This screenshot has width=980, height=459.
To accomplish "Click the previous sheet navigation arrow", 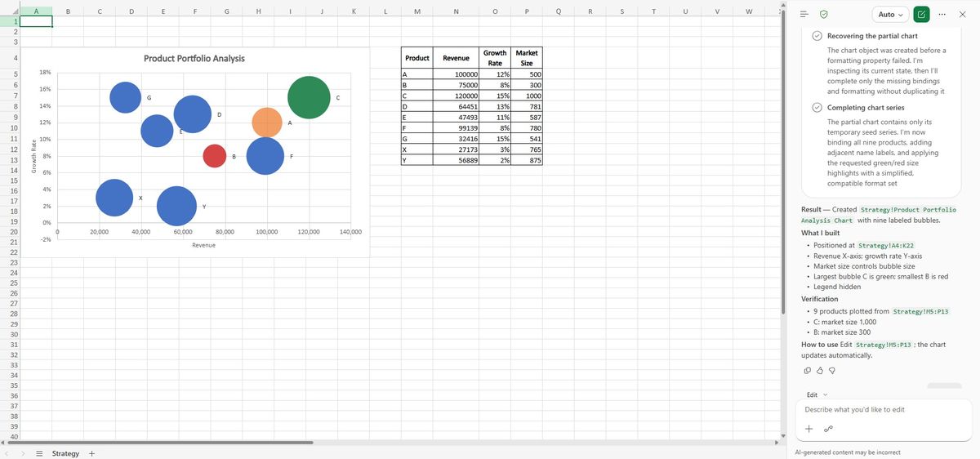I will point(8,453).
